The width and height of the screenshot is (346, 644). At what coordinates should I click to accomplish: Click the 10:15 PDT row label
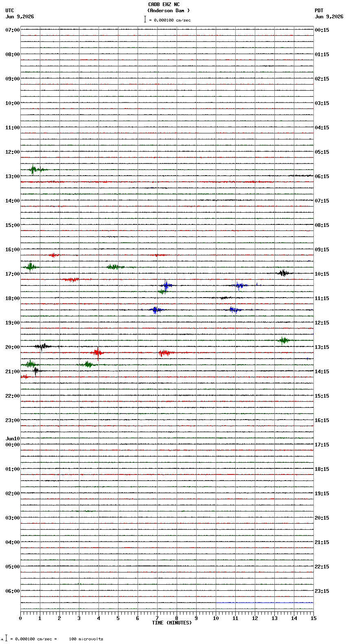322,274
